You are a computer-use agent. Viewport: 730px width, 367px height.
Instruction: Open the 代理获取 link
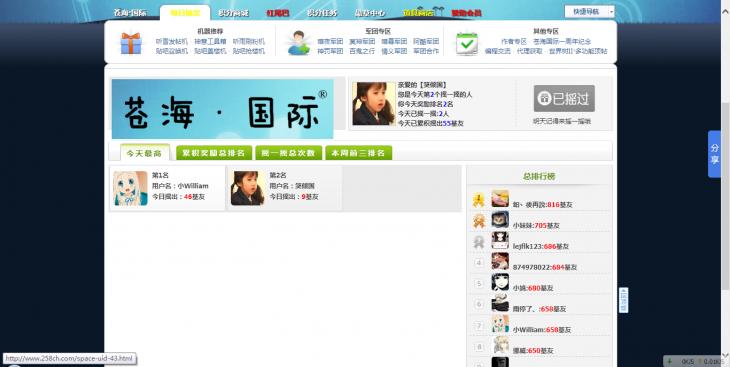[530, 51]
